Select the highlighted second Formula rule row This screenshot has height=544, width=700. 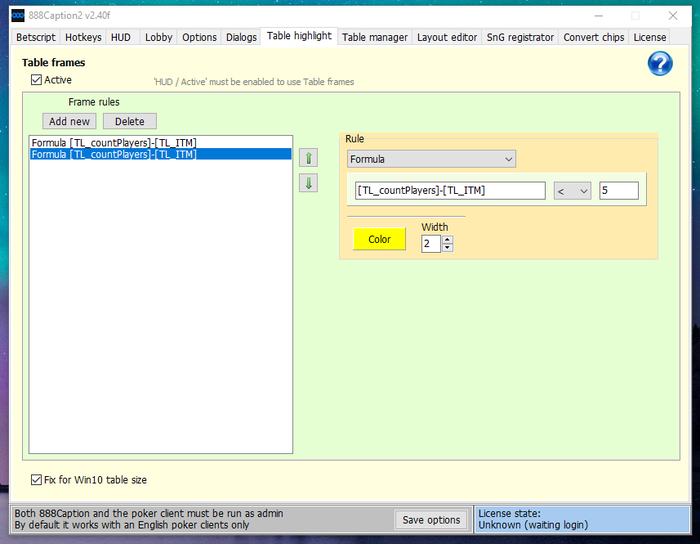(160, 154)
